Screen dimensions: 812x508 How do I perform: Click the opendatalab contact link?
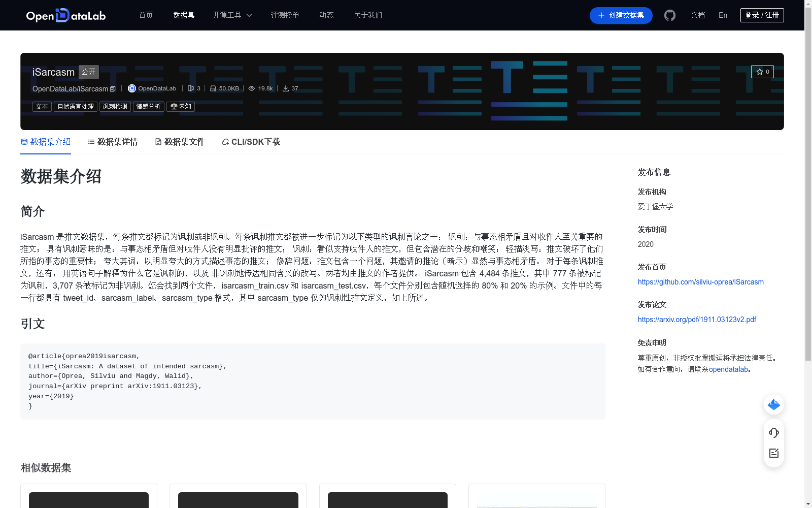coord(728,369)
